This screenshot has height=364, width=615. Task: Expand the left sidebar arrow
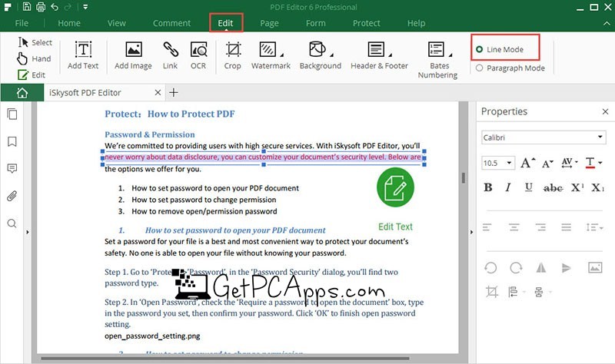pyautogui.click(x=28, y=232)
